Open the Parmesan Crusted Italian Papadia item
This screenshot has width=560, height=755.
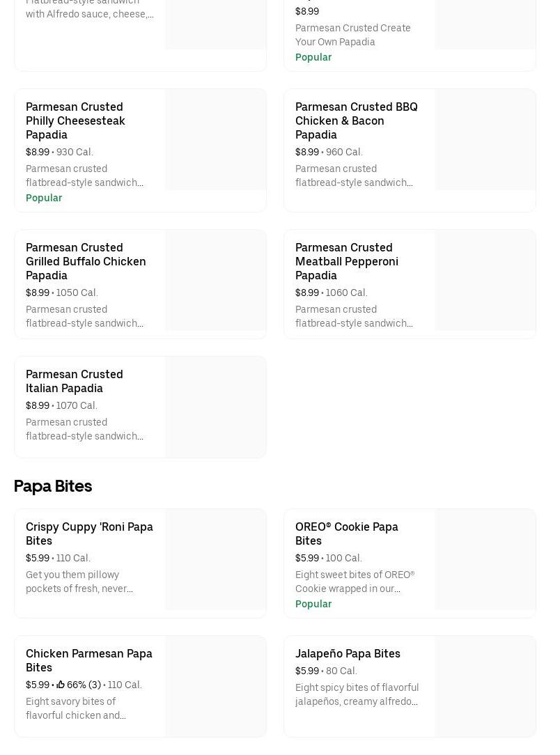75,381
